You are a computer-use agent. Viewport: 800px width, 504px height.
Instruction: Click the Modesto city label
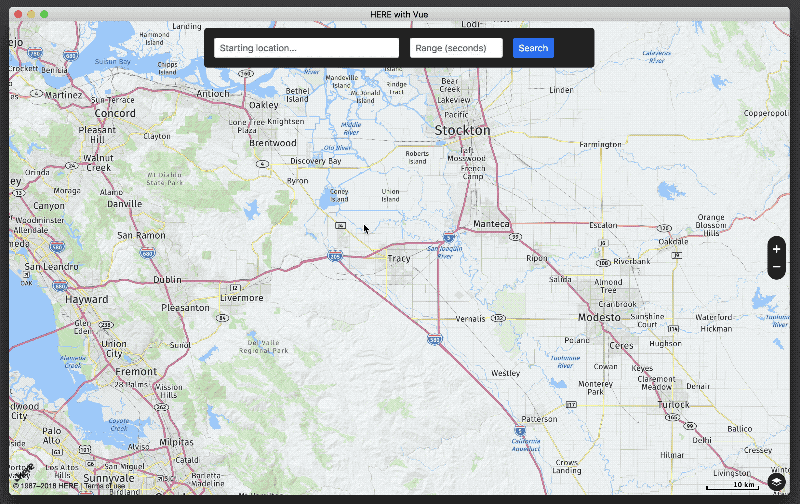click(x=599, y=317)
